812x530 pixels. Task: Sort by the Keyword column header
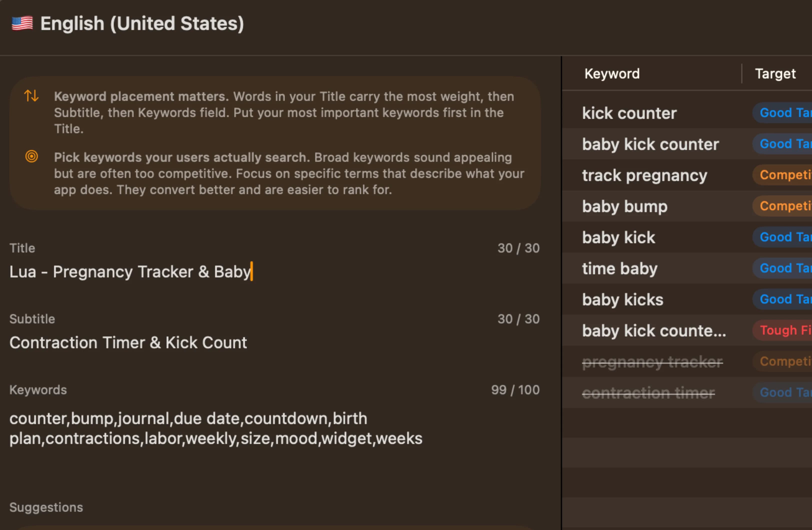point(612,74)
